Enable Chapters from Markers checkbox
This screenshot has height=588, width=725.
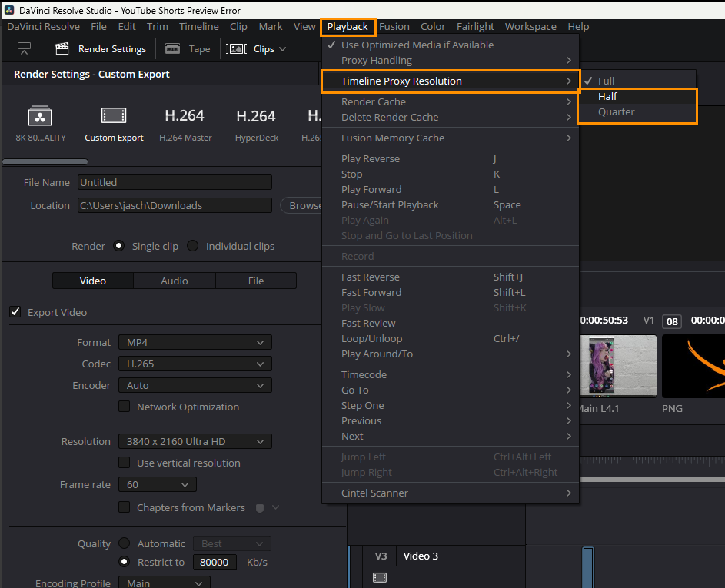pos(124,507)
